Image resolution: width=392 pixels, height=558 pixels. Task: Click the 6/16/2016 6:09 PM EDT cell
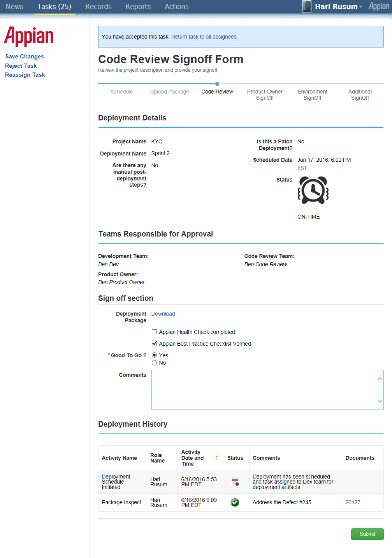(x=199, y=503)
